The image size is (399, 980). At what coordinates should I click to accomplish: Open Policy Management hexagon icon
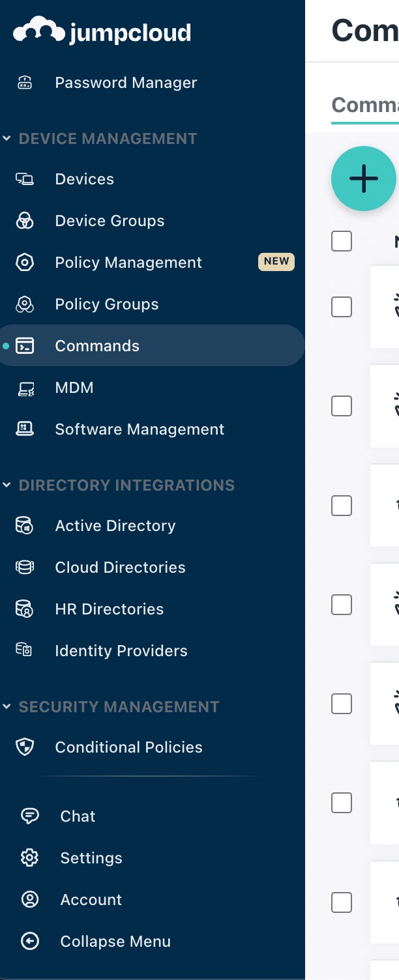[x=25, y=263]
